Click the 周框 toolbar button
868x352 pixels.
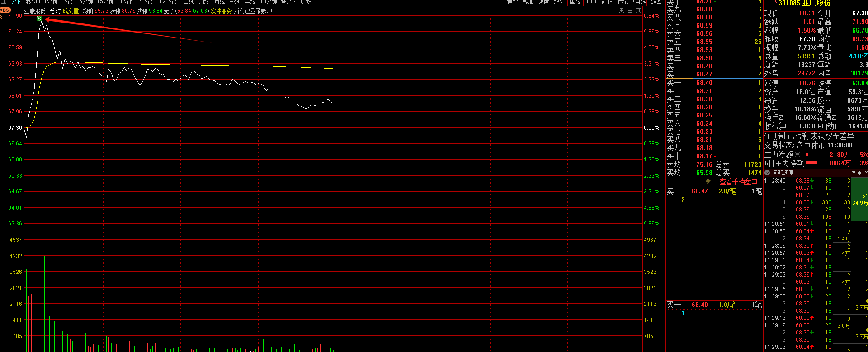pos(607,2)
